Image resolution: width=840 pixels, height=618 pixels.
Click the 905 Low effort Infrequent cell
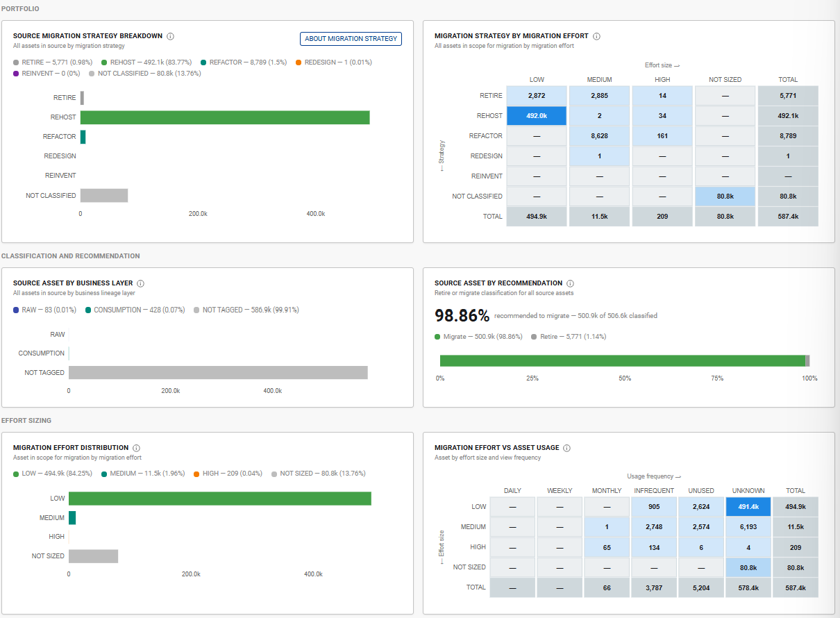(654, 507)
